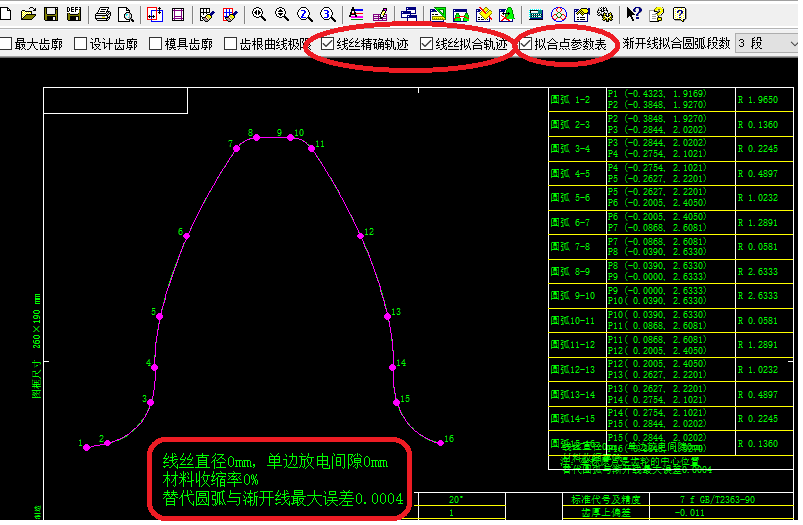Click the horizontal zoom magnifier icon
803x525 pixels.
[x=259, y=14]
